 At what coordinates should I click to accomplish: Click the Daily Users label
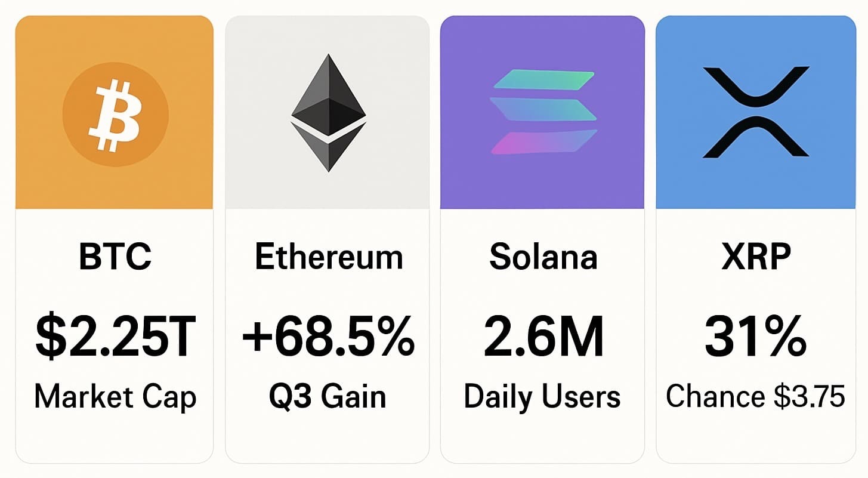(x=542, y=397)
